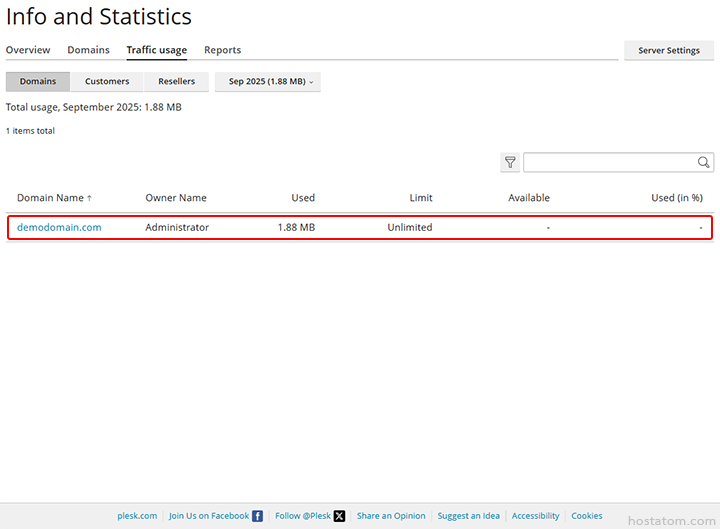Viewport: 720px width, 529px height.
Task: Click the Domain Name sort arrow
Action: (x=89, y=198)
